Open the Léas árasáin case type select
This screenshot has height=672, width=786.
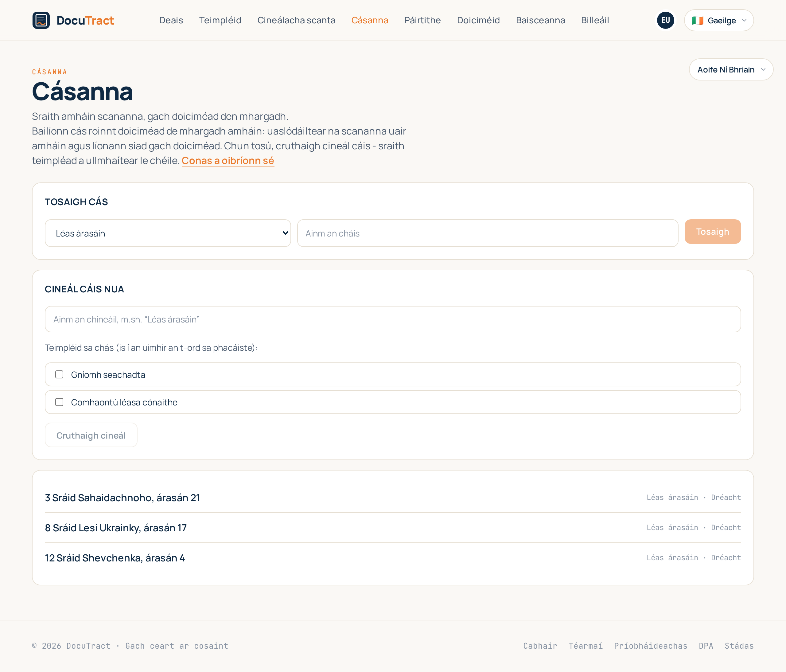click(x=168, y=233)
